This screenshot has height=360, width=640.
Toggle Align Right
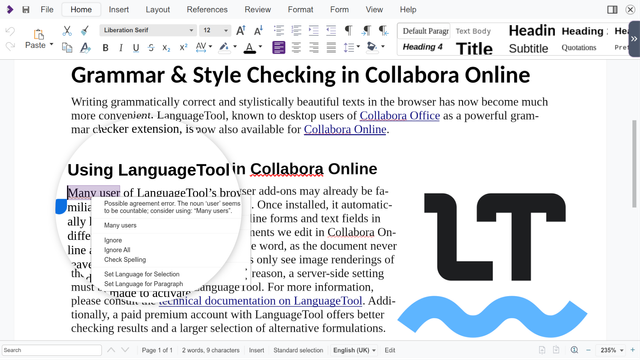(314, 48)
